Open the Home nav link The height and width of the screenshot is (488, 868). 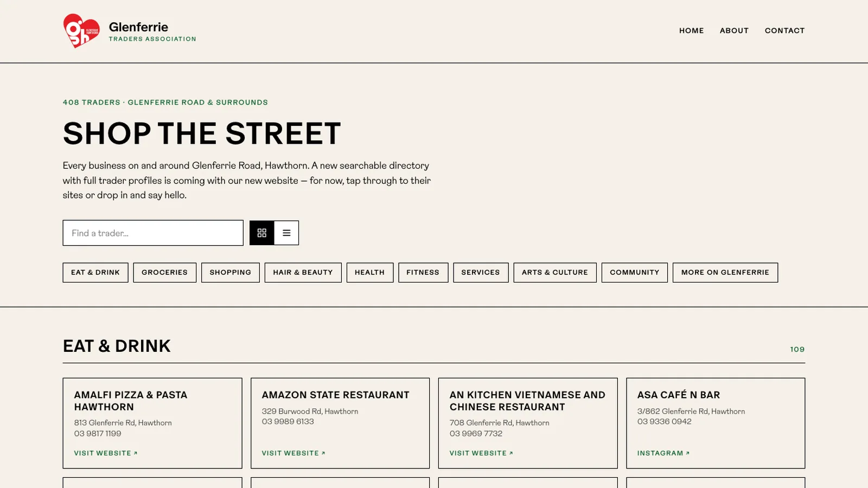tap(691, 31)
